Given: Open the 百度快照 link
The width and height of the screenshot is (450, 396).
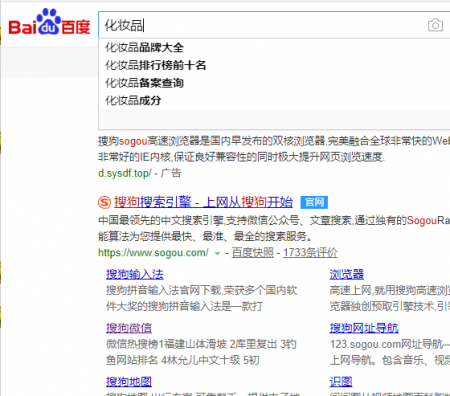Looking at the screenshot, I should (x=253, y=253).
